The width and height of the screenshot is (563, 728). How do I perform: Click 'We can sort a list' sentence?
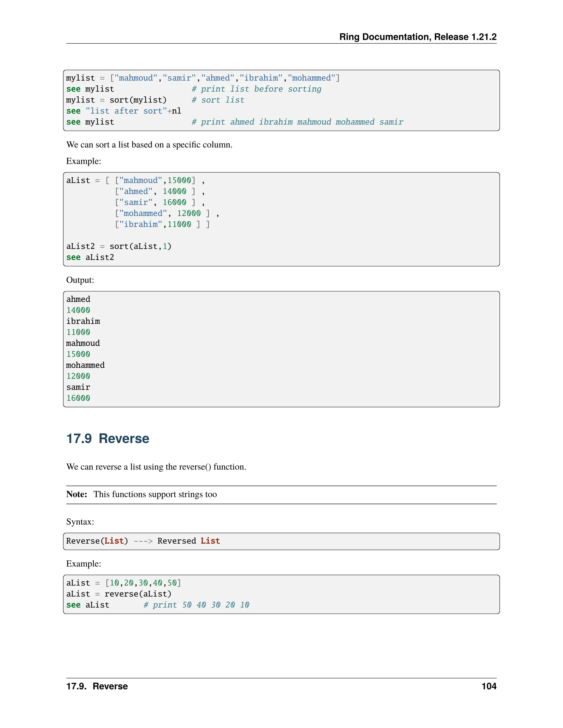[x=149, y=145]
